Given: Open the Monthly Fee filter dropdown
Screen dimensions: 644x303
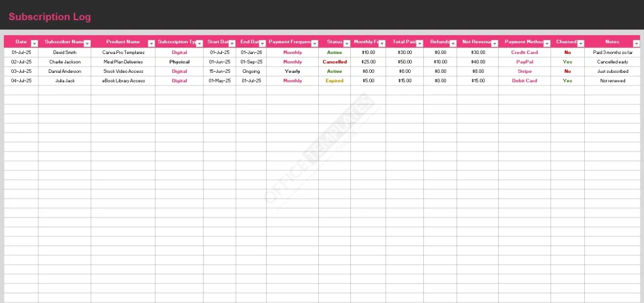Looking at the screenshot, I should [382, 43].
